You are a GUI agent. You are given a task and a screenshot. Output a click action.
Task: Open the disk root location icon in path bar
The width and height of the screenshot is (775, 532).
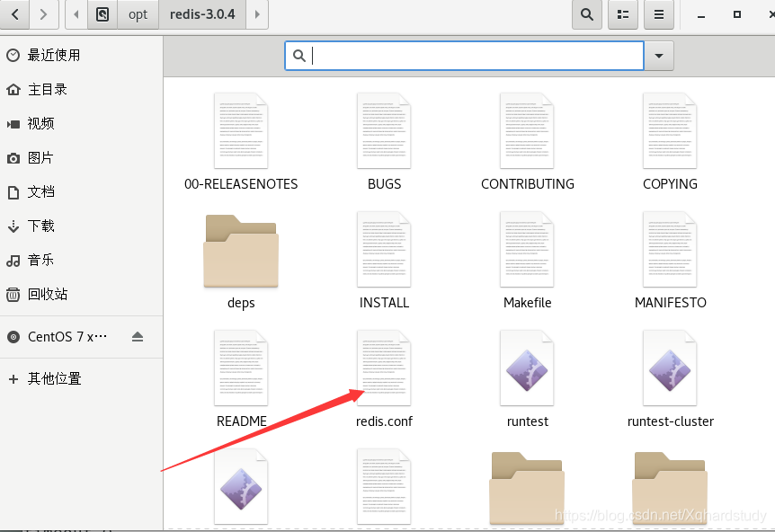pos(102,14)
